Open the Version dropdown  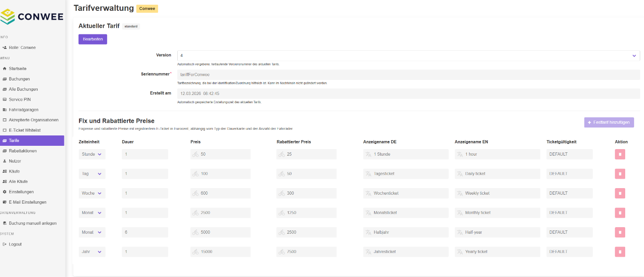(x=408, y=55)
